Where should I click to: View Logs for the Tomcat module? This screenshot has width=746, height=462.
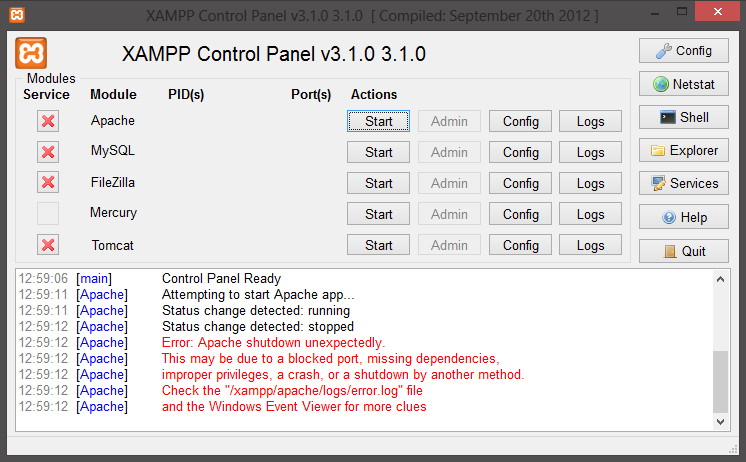[x=591, y=245]
